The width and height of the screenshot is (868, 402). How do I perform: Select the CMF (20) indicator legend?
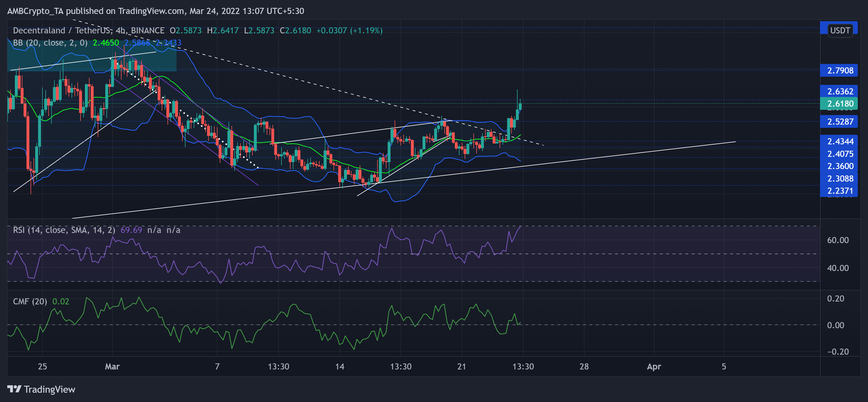[x=30, y=301]
